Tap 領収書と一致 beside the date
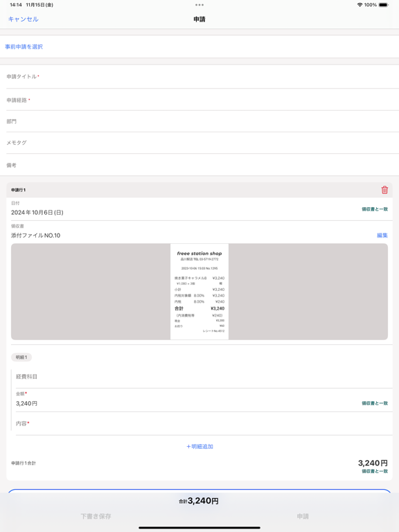The height and width of the screenshot is (532, 399). point(375,209)
